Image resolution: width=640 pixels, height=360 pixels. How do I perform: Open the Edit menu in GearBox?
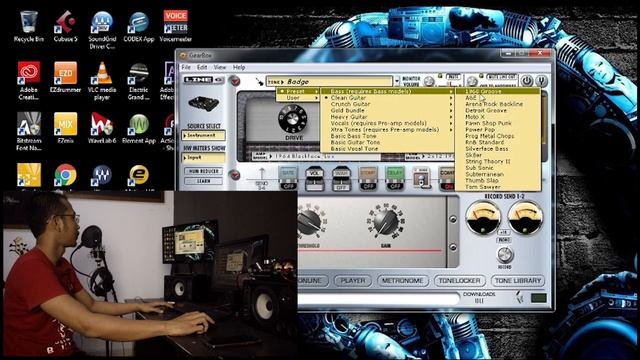pos(202,67)
